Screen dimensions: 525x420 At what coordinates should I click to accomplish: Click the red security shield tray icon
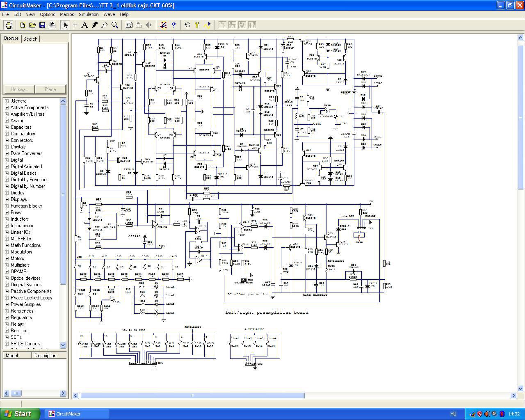(x=479, y=414)
